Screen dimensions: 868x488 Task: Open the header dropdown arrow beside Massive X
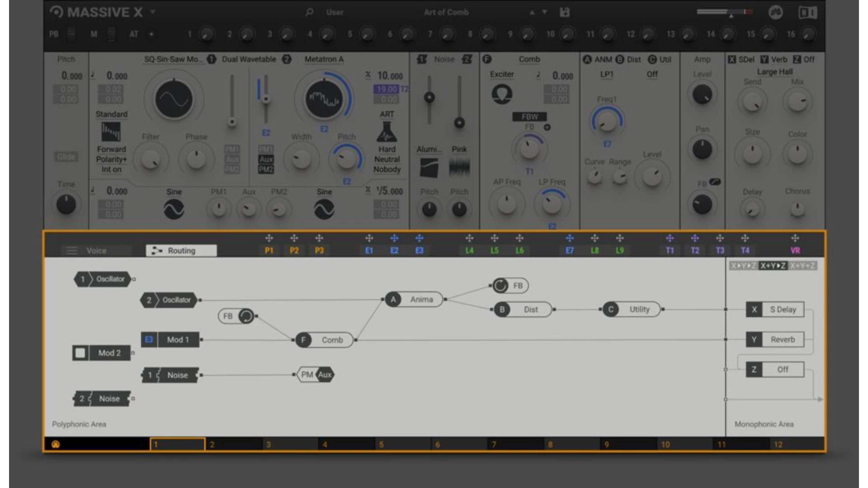point(153,12)
